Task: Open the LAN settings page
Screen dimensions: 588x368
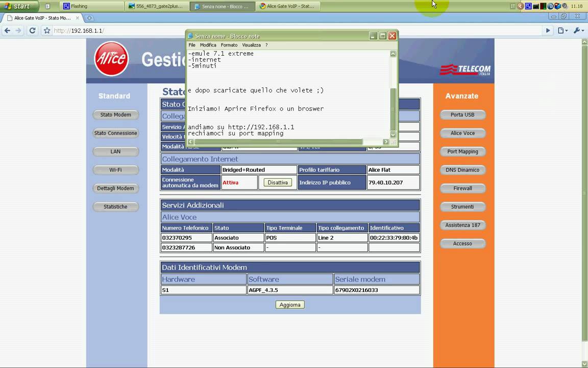Action: [115, 151]
